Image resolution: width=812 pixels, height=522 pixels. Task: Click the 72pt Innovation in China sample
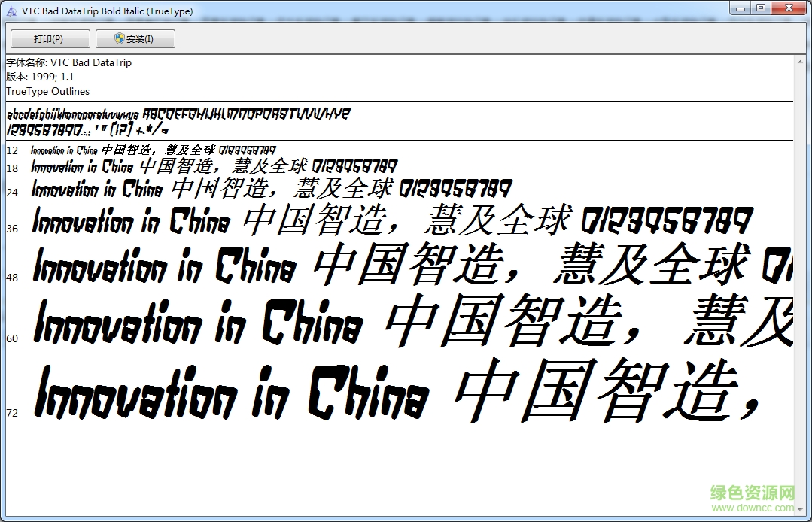232,392
